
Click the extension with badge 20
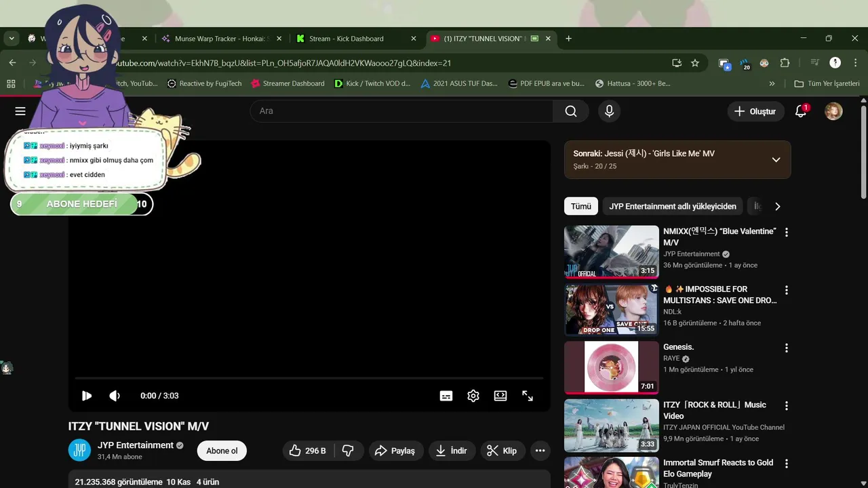click(745, 63)
